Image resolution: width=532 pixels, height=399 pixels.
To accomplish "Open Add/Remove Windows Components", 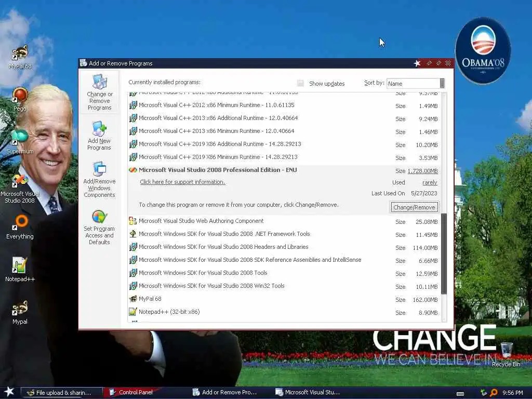I will (99, 180).
